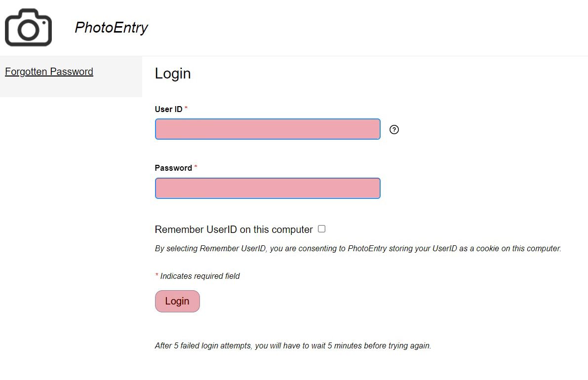Focus the Password input field
This screenshot has width=588, height=380.
(x=268, y=189)
